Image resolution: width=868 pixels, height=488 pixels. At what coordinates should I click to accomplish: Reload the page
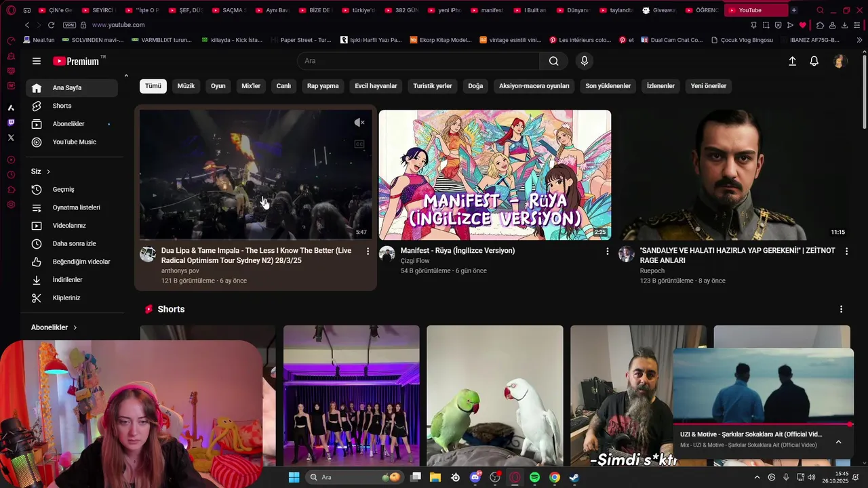pyautogui.click(x=50, y=25)
